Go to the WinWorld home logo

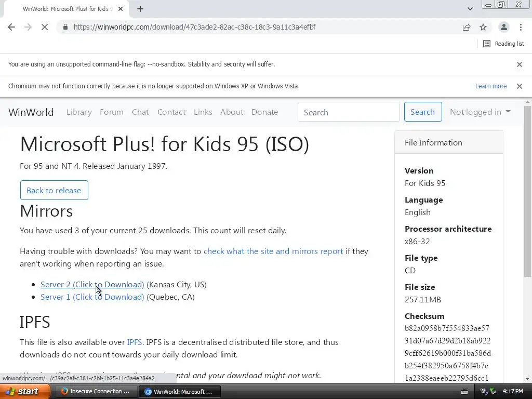tap(31, 112)
